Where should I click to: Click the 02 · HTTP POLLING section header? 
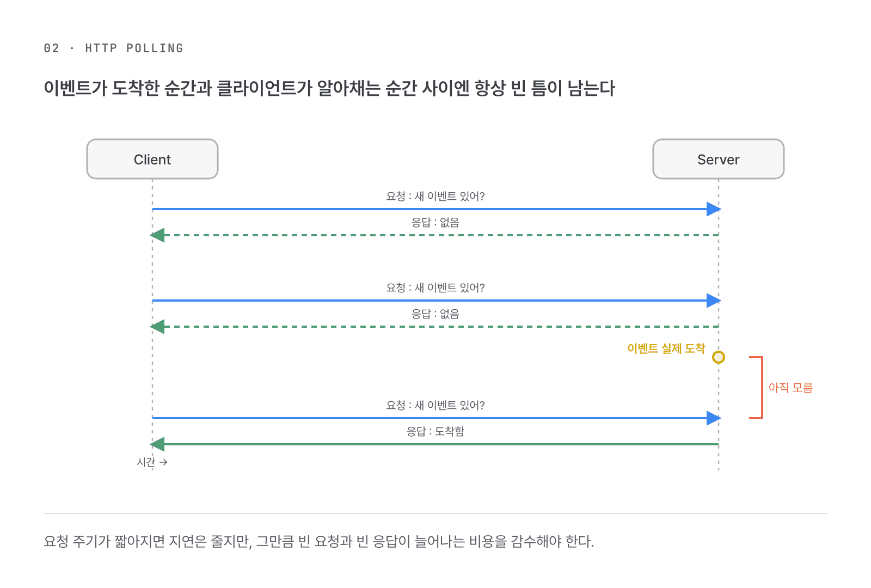tap(113, 48)
